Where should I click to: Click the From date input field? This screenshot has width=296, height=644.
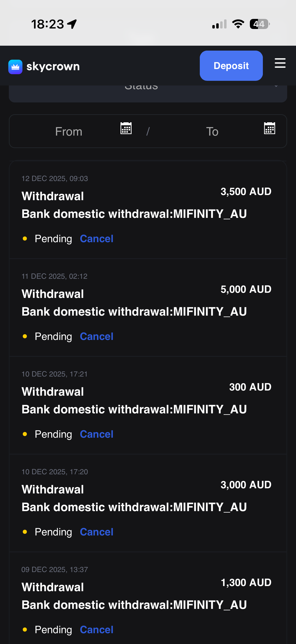(x=69, y=131)
